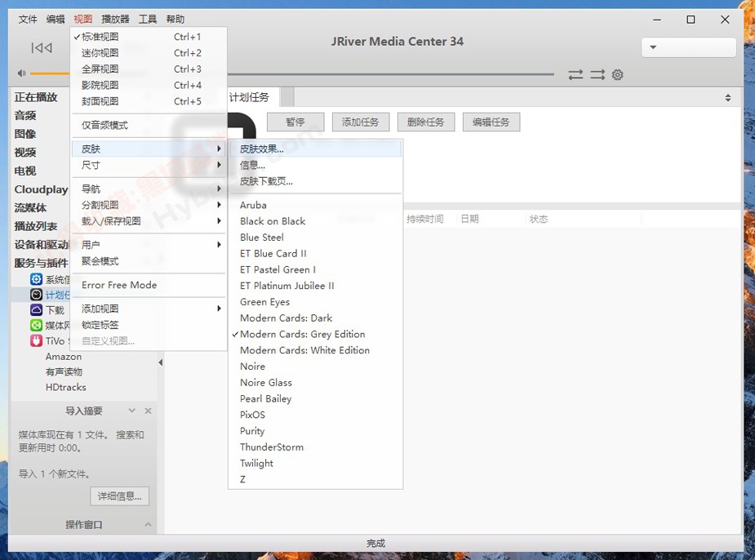The height and width of the screenshot is (560, 755).
Task: Toggle Error Free Mode option
Action: (x=149, y=285)
